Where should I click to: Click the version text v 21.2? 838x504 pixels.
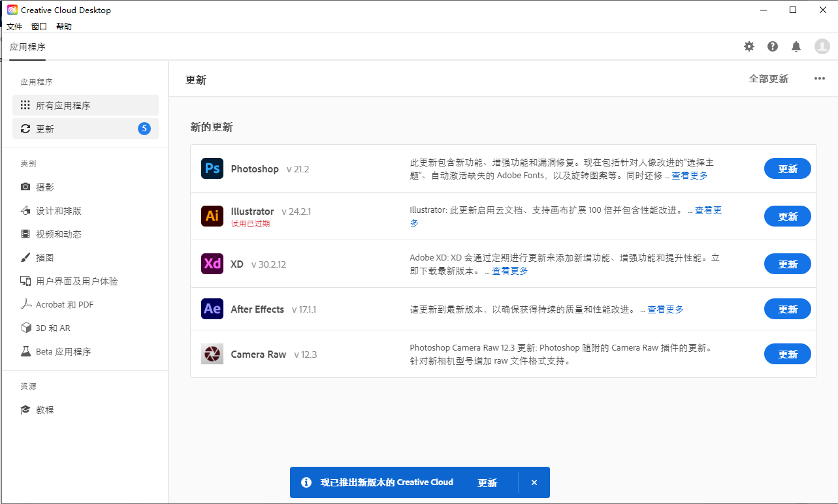pyautogui.click(x=298, y=169)
